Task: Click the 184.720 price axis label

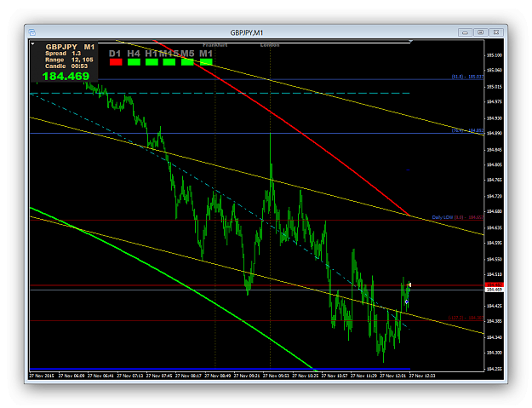Action: click(495, 196)
